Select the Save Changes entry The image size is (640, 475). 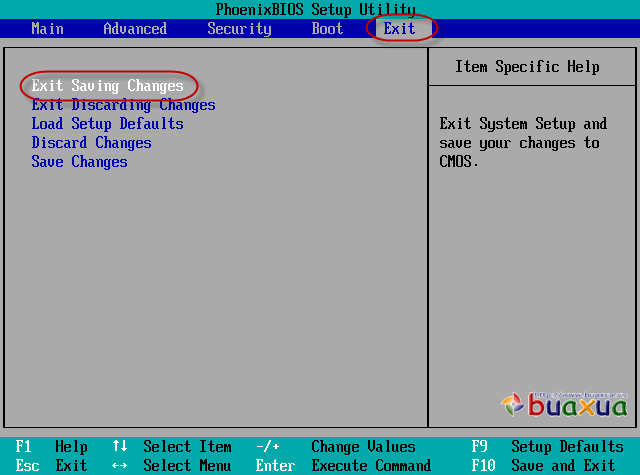[x=80, y=162]
